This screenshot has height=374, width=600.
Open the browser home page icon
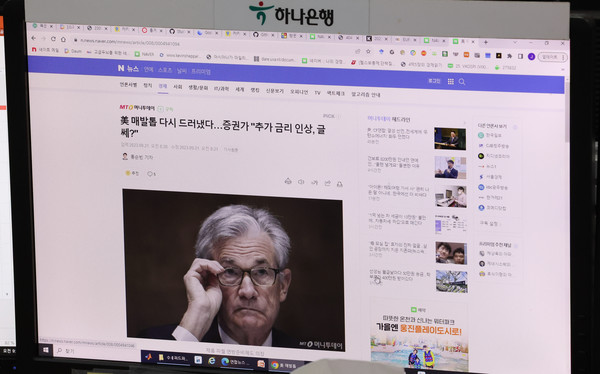pos(63,39)
